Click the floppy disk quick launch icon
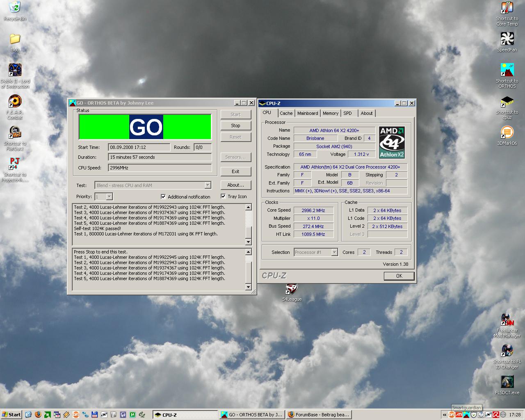Viewport: 525px width, 420px height. [x=95, y=415]
